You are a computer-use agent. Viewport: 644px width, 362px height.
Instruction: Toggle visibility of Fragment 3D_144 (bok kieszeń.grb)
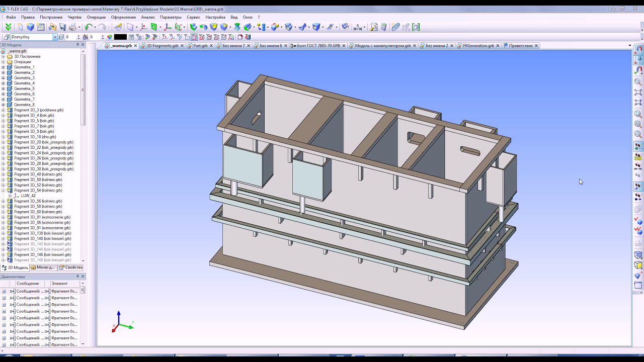tap(9, 249)
